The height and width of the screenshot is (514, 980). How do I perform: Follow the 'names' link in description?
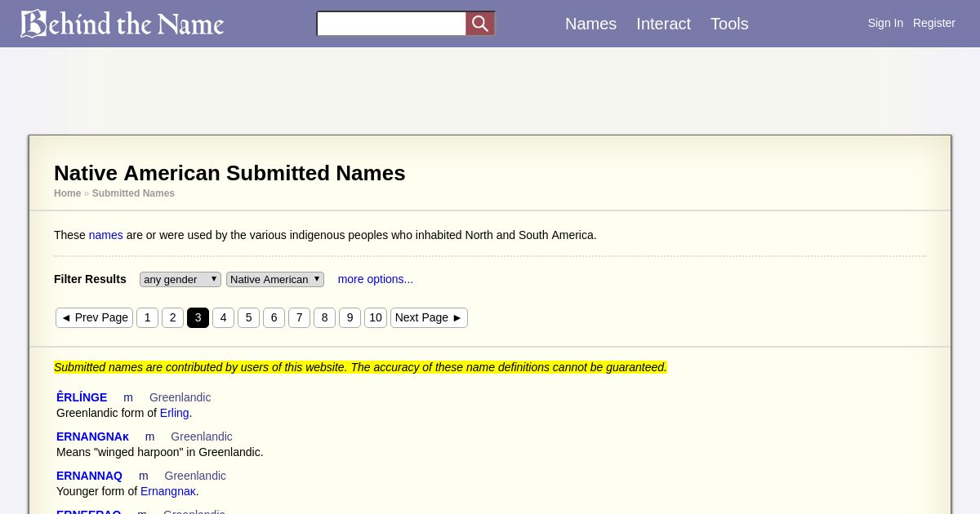click(106, 235)
